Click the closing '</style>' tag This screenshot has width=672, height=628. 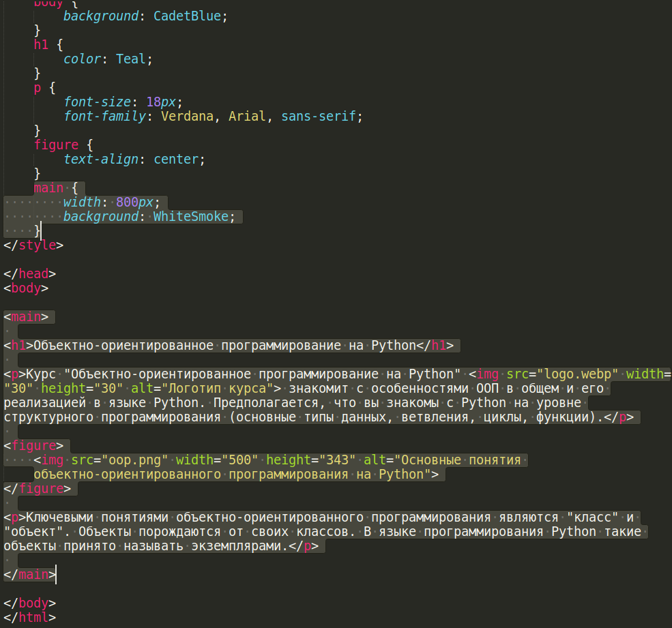(33, 245)
